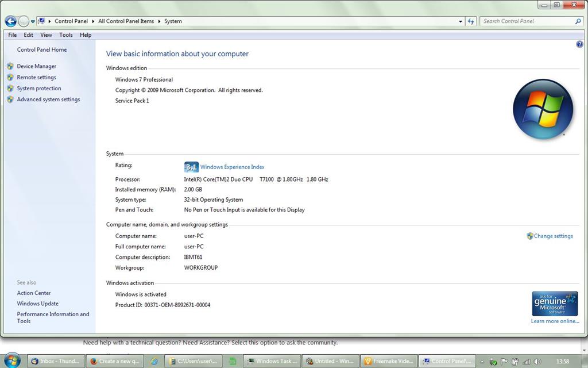Click the search magnifier icon
Screen dimensions: 588x368
pos(578,21)
